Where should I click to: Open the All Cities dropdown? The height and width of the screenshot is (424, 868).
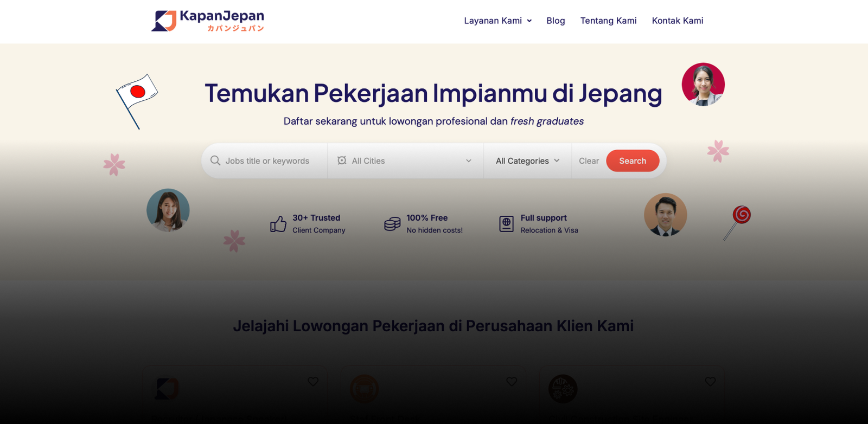pyautogui.click(x=405, y=161)
